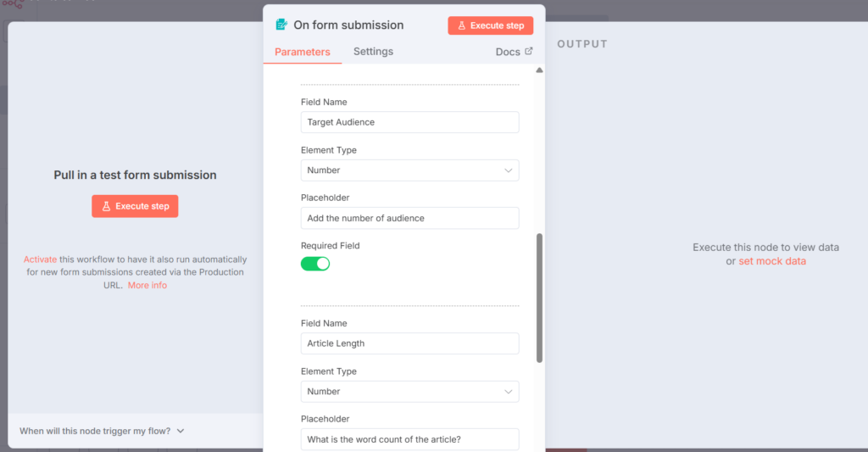Click the form trigger icon beside the node title

282,25
